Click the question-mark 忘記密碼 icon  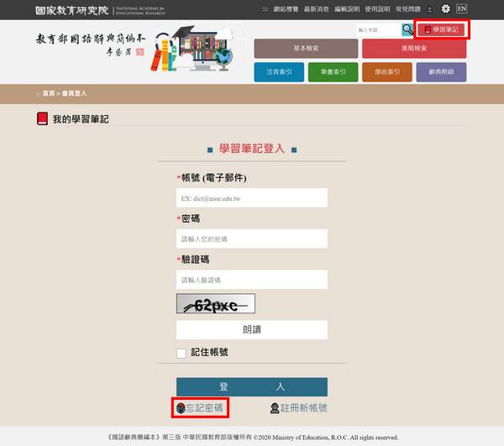coord(181,408)
